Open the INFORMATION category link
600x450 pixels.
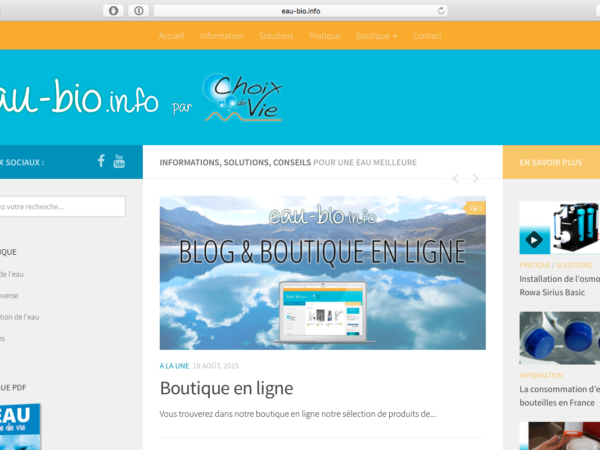tap(541, 375)
